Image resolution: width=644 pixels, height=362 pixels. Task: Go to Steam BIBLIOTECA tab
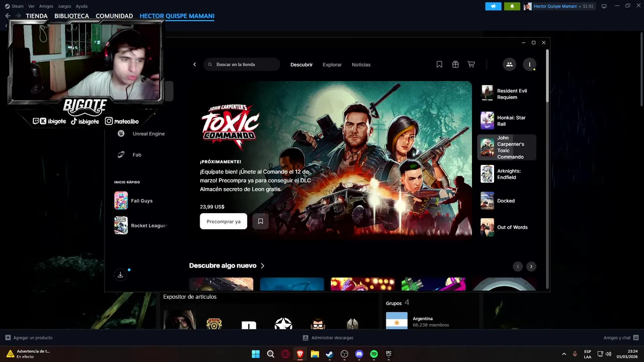[71, 16]
